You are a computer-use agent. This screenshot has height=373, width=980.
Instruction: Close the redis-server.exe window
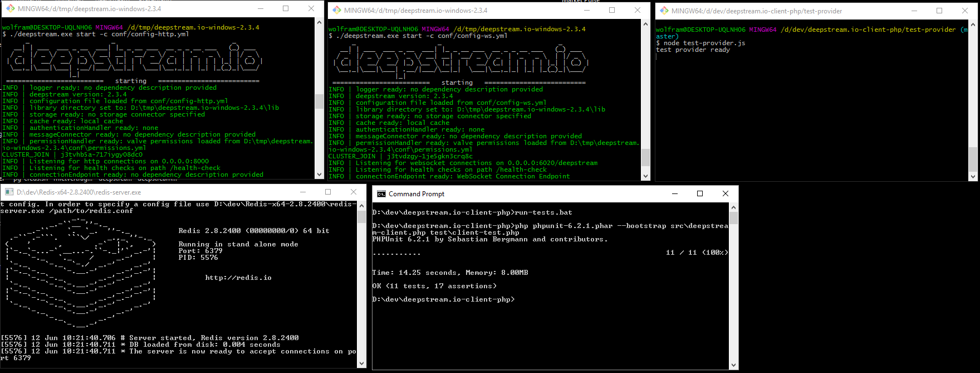pyautogui.click(x=353, y=192)
